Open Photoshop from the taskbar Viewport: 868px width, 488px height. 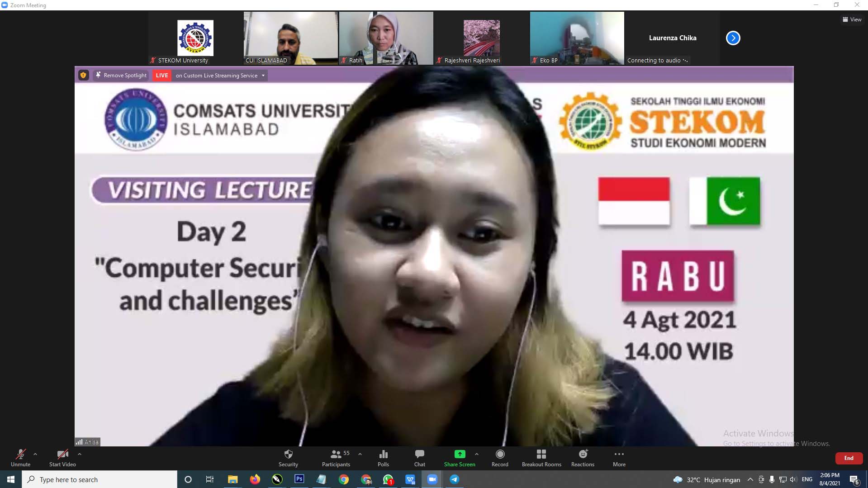[x=299, y=479]
